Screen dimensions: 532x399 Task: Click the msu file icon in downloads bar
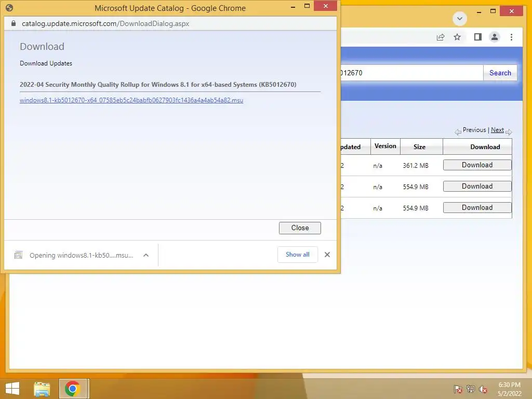point(19,255)
